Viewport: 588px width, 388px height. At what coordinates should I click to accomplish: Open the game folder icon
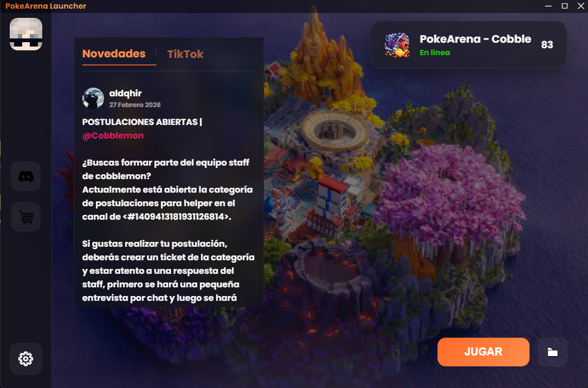(552, 352)
